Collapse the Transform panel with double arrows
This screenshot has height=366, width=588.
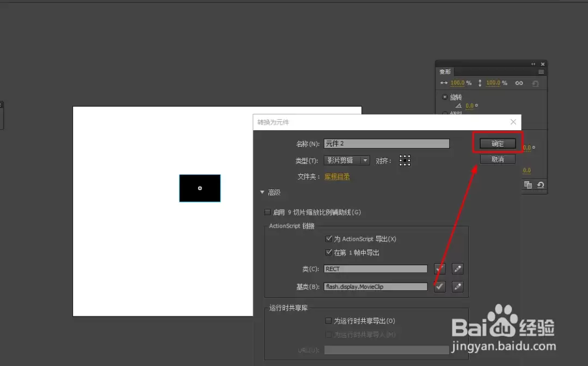point(533,64)
